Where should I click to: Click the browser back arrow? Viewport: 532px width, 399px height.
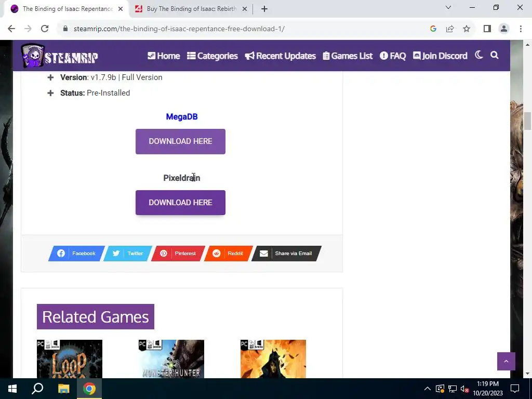point(11,29)
